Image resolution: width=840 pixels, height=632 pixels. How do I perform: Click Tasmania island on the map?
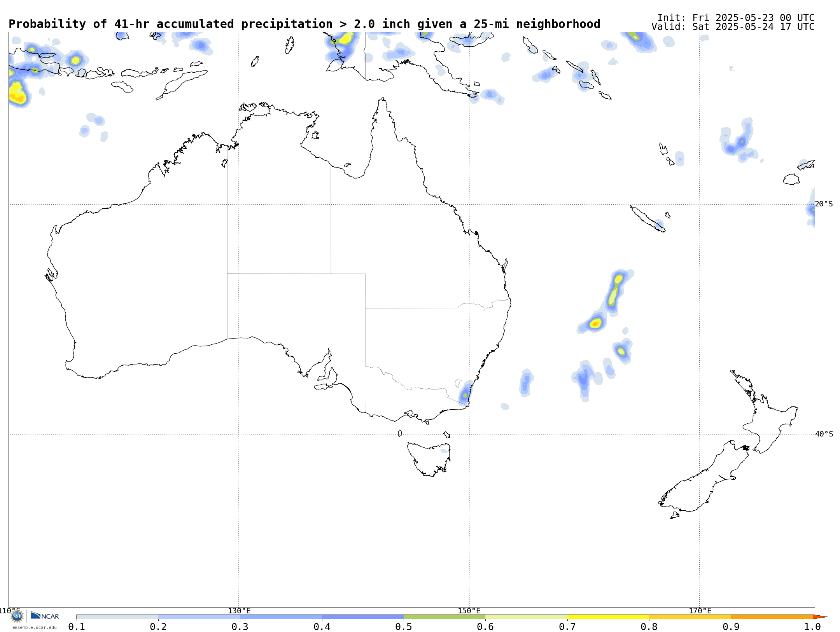click(430, 459)
